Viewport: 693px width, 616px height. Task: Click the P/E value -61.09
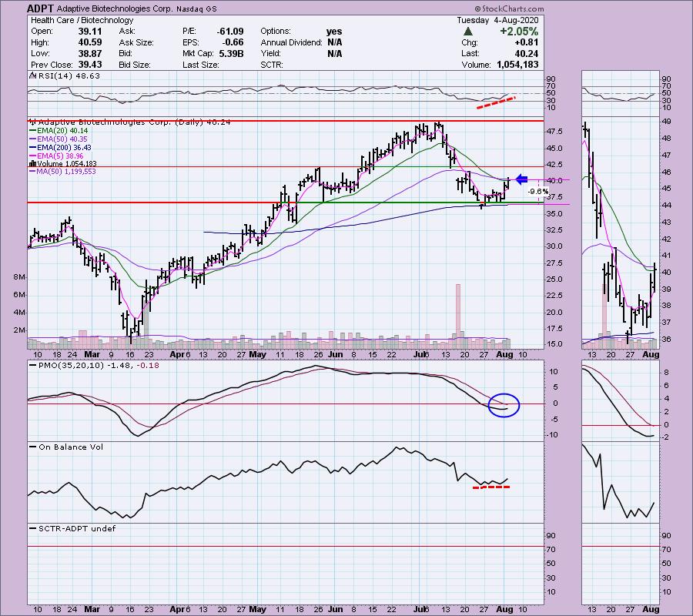click(229, 32)
